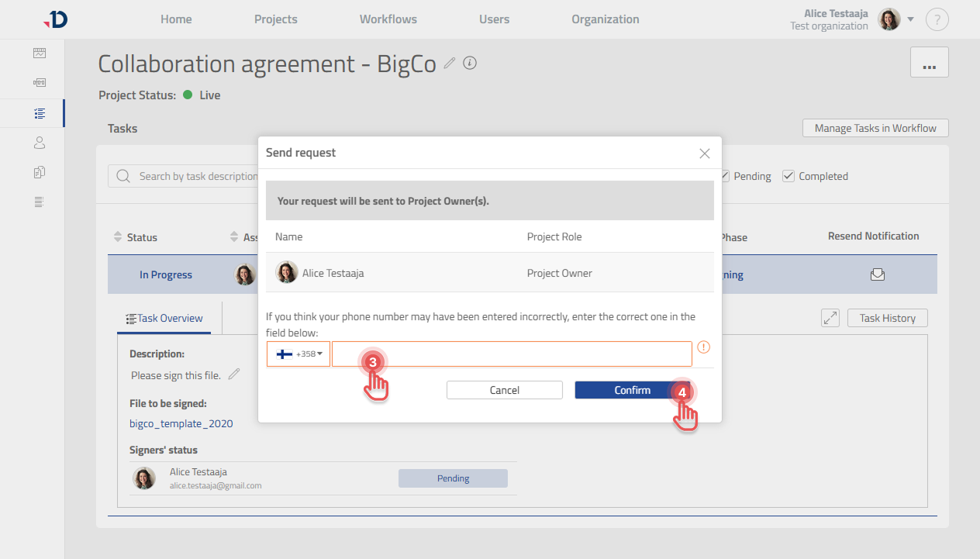Click the info icon beside the project title
The height and width of the screenshot is (559, 980).
click(x=470, y=64)
